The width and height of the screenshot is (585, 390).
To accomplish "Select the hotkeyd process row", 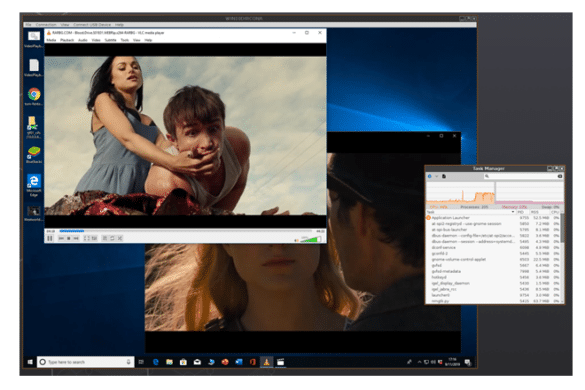I will [493, 277].
